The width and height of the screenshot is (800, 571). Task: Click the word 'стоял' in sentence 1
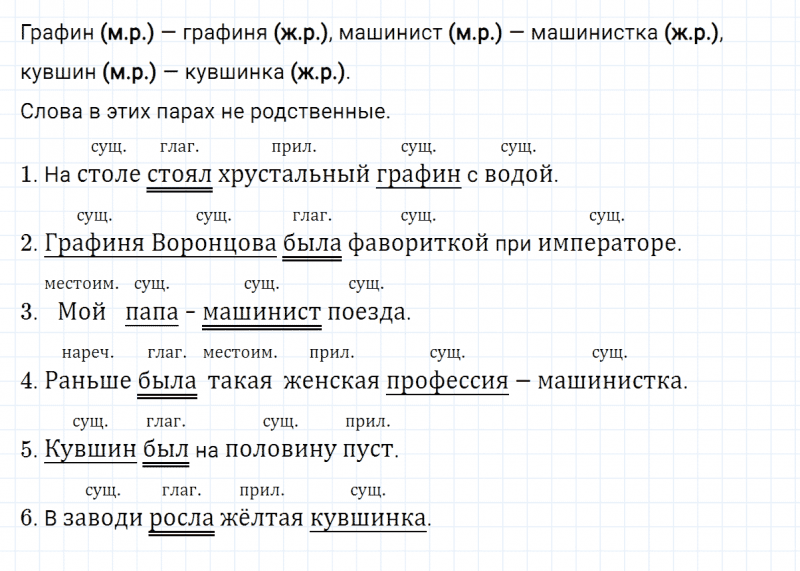click(179, 175)
